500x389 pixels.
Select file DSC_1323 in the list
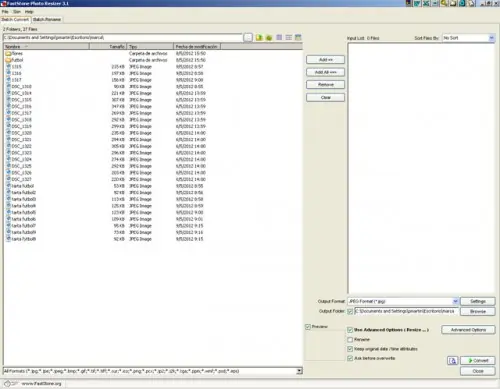(22, 153)
